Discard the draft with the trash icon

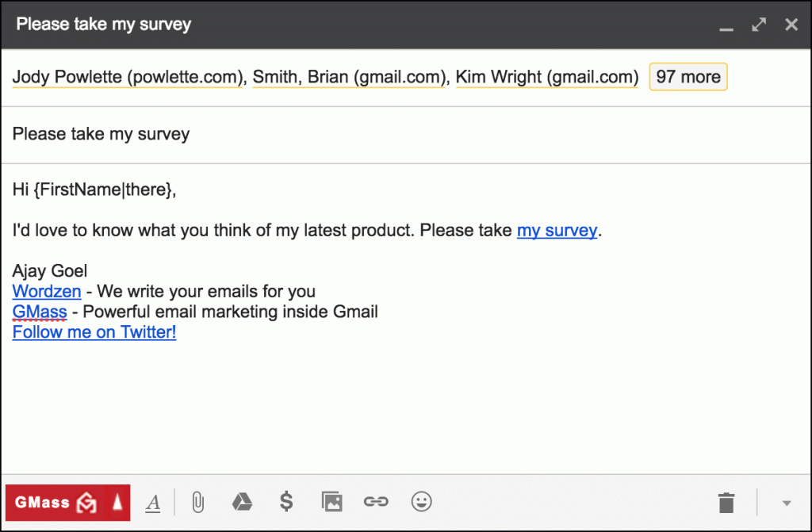pos(726,502)
